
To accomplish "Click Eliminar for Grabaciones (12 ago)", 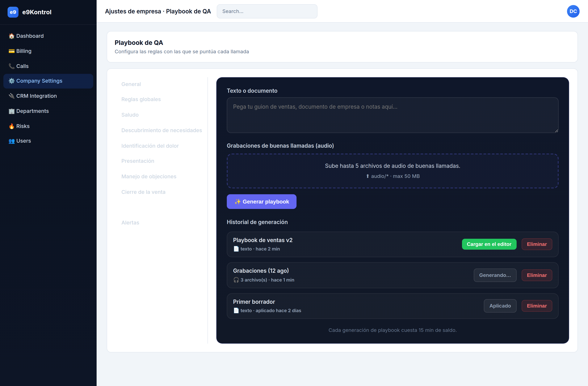I will (537, 275).
